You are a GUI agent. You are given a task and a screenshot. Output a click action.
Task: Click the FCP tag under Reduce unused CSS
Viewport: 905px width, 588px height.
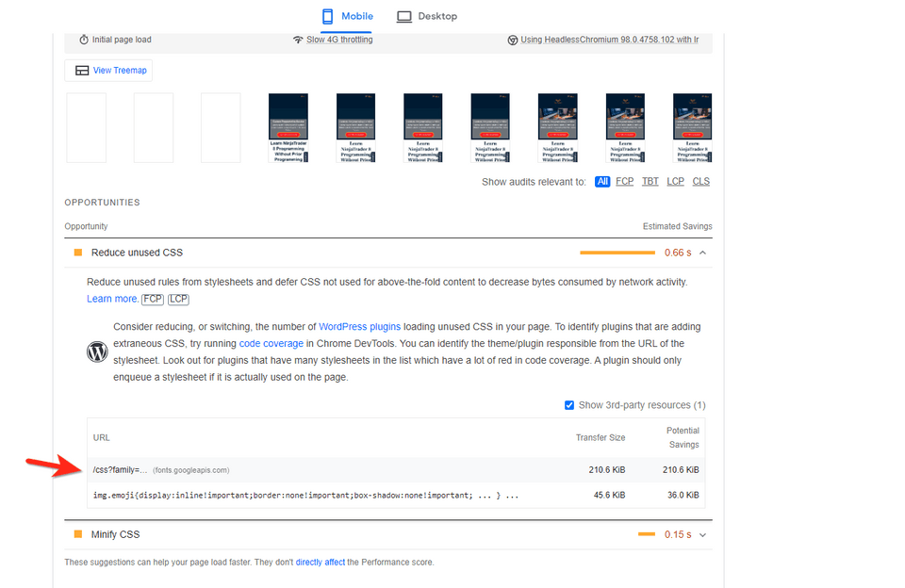[x=153, y=299]
